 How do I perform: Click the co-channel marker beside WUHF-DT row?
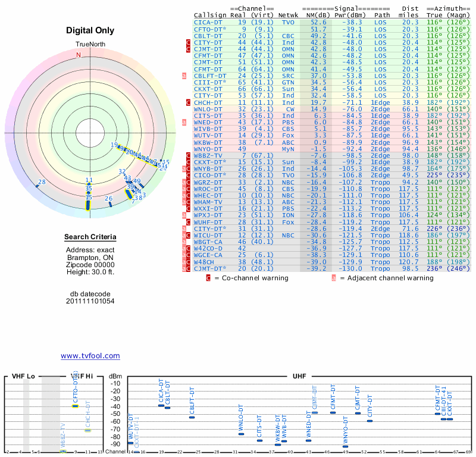pos(188,222)
